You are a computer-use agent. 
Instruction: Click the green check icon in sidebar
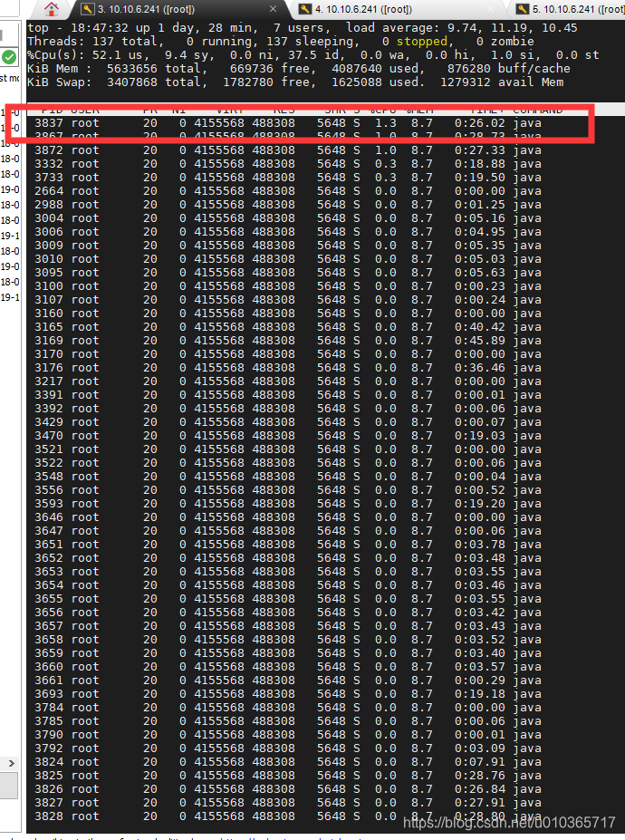tap(8, 57)
